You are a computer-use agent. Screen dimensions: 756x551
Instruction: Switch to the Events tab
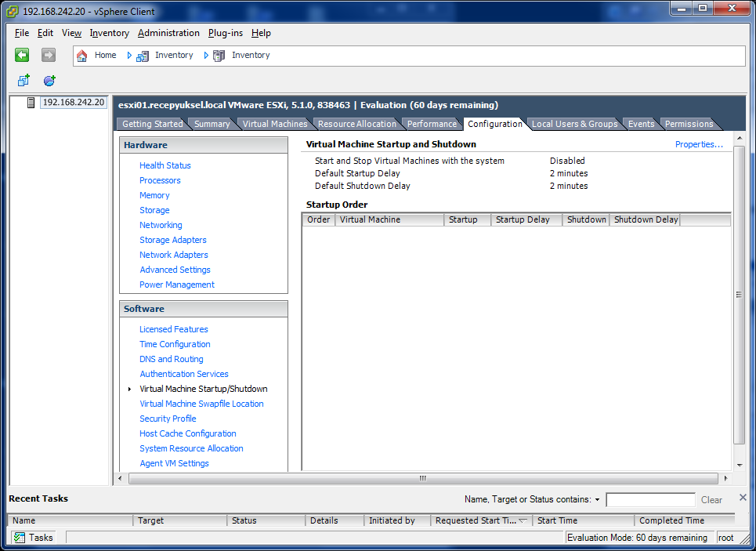click(642, 124)
